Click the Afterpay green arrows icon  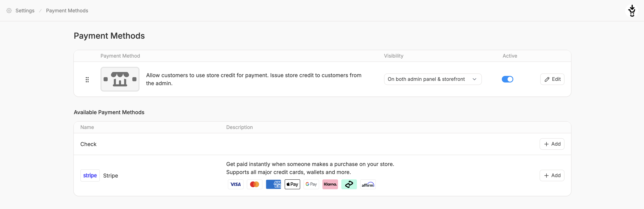[349, 185]
